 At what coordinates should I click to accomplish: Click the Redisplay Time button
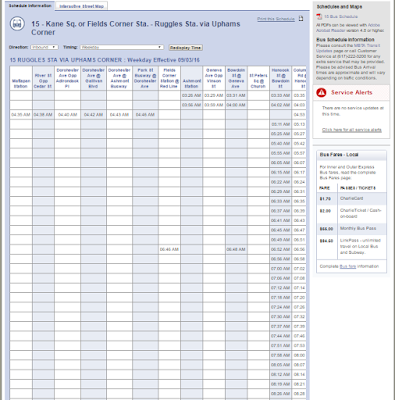(x=185, y=48)
